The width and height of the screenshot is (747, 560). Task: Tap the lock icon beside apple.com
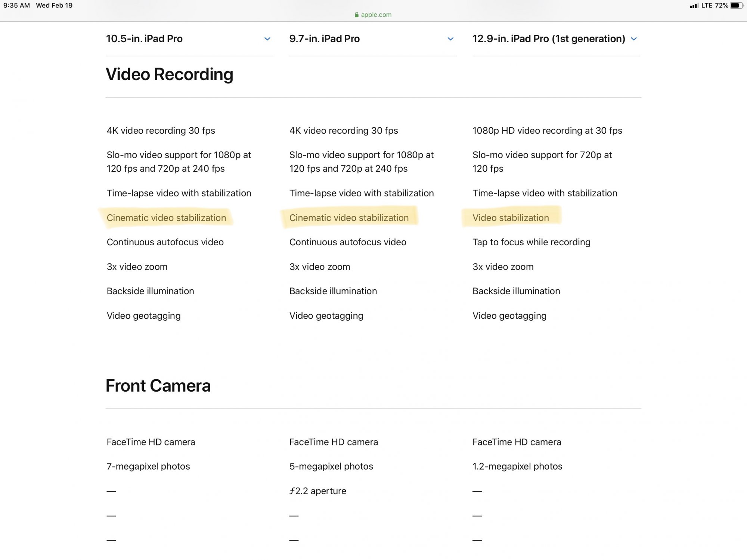pyautogui.click(x=357, y=15)
